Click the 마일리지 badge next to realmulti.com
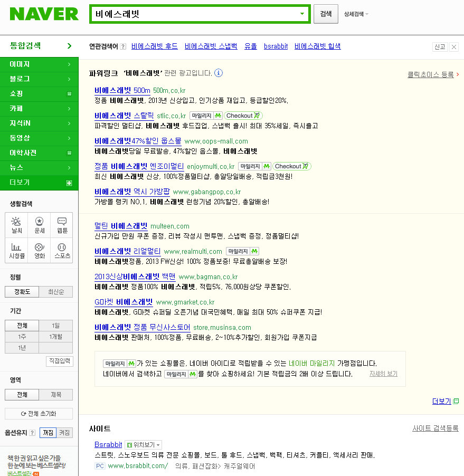464x476 pixels. pos(242,251)
